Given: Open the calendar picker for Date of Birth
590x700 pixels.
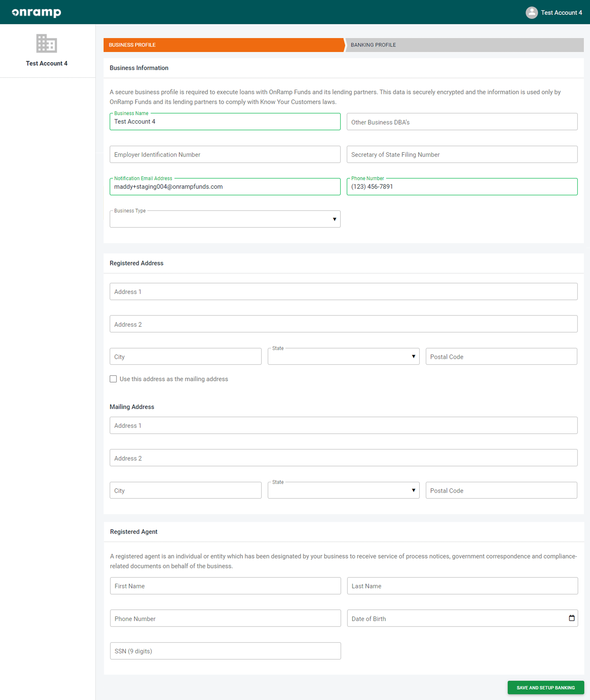Looking at the screenshot, I should tap(571, 618).
